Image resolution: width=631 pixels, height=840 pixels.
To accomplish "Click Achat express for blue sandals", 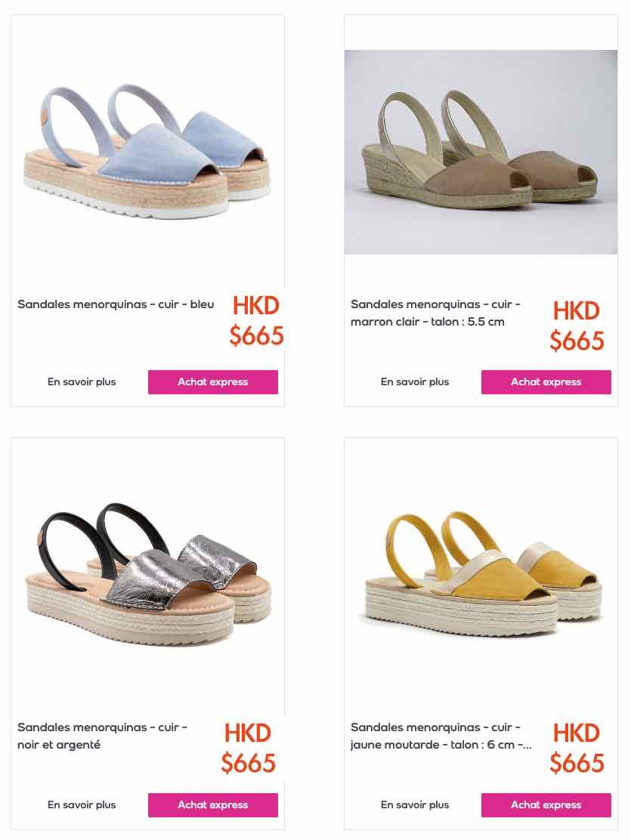I will pyautogui.click(x=213, y=382).
